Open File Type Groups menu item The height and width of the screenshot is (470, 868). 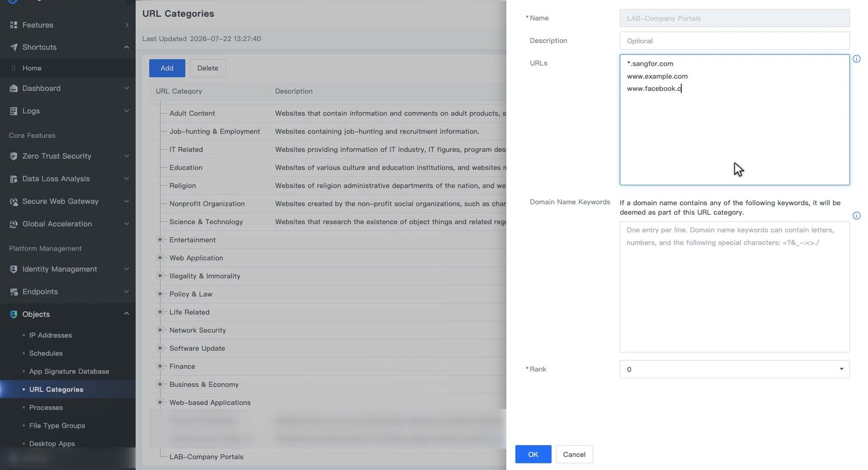tap(57, 426)
